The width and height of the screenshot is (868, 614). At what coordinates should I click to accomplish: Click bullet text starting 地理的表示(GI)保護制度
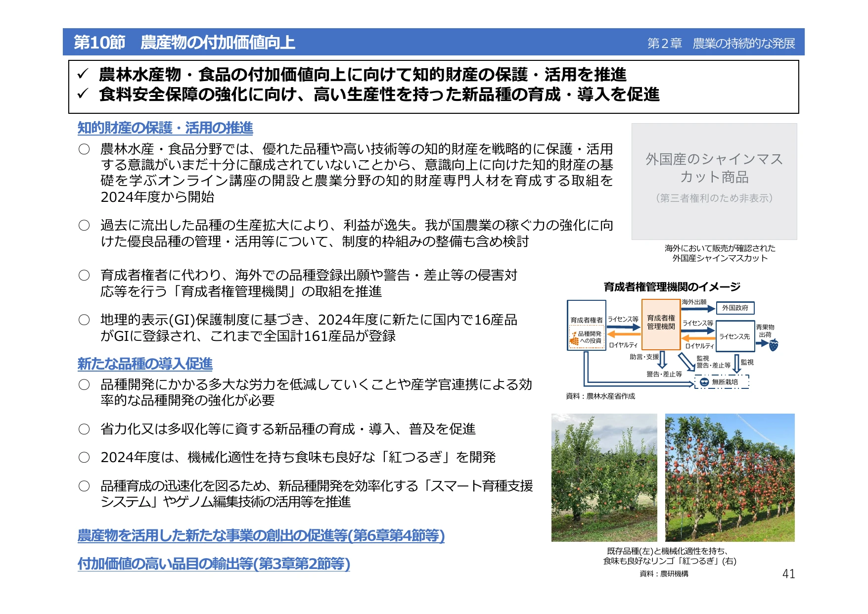pyautogui.click(x=309, y=328)
